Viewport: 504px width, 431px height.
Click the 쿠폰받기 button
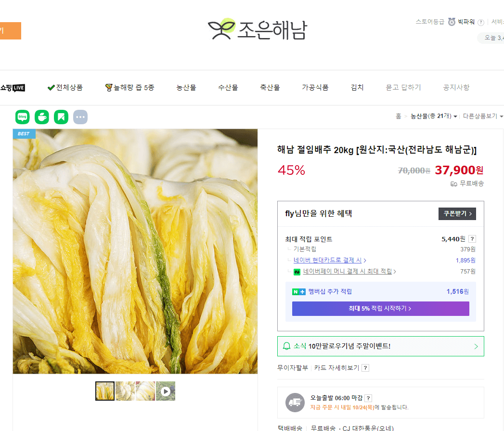coord(456,213)
